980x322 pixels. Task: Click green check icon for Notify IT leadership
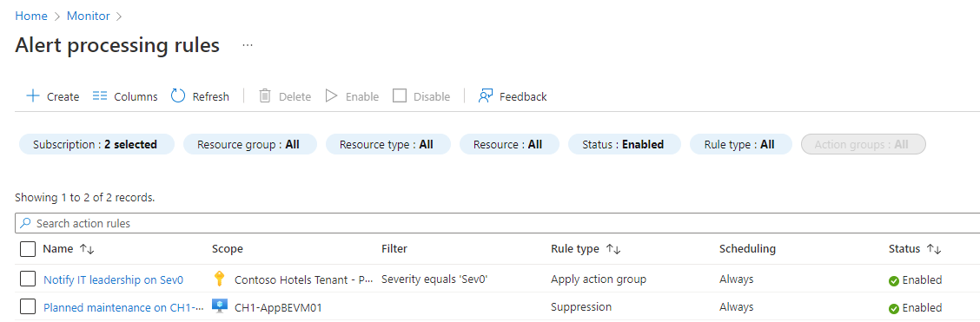pyautogui.click(x=894, y=281)
